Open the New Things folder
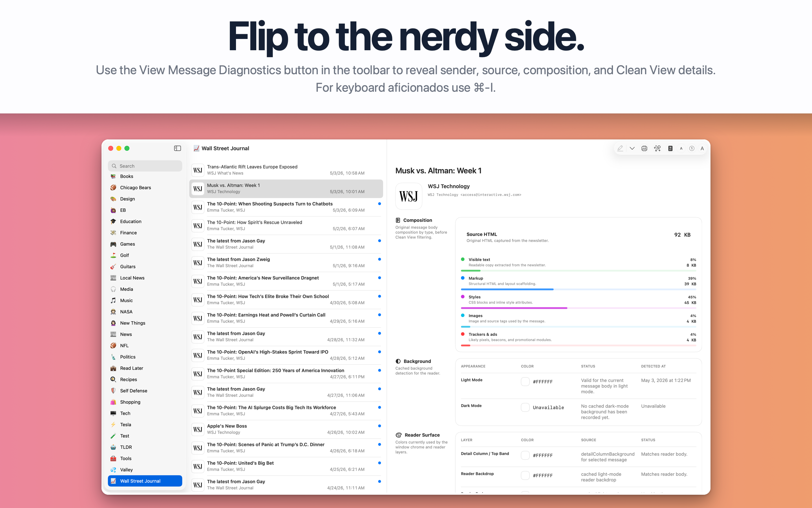 (x=145, y=323)
